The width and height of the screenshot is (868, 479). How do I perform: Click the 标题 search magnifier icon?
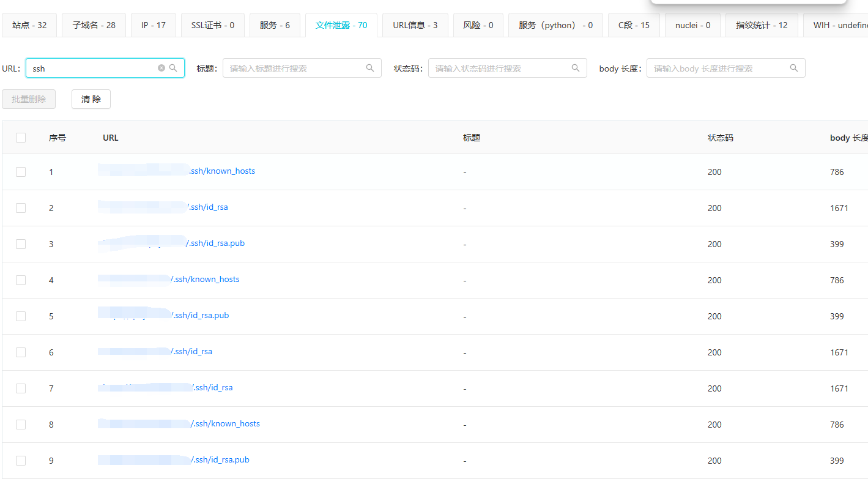(370, 68)
